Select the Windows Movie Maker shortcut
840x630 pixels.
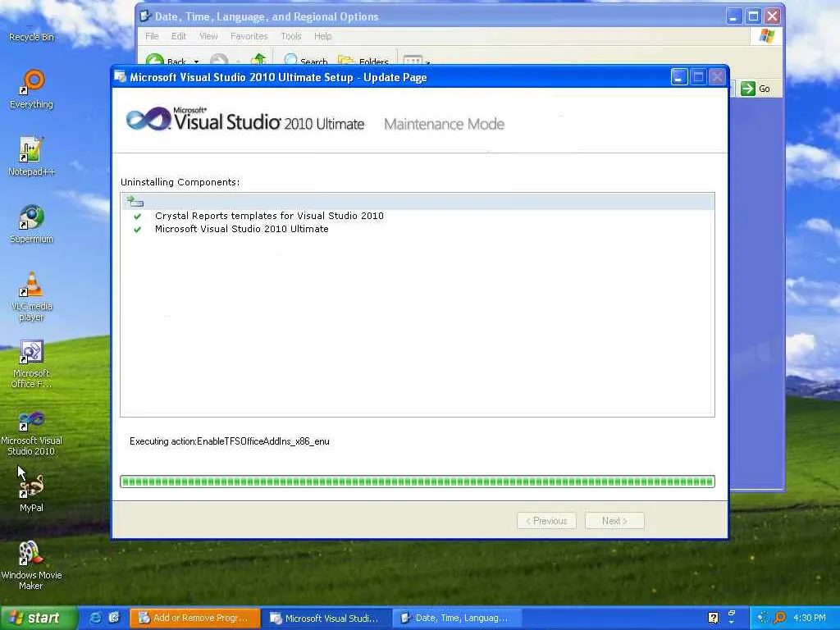click(31, 565)
